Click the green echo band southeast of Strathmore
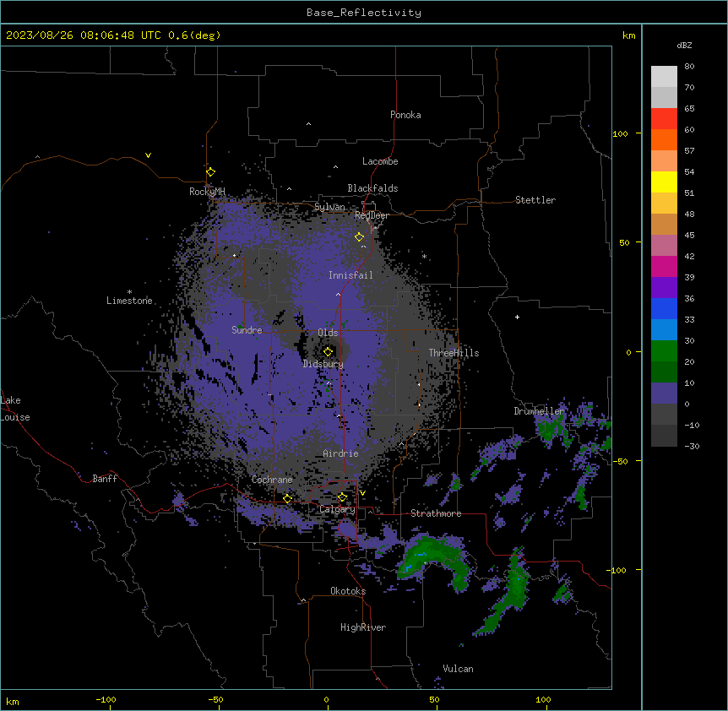728x711 pixels. [x=508, y=592]
